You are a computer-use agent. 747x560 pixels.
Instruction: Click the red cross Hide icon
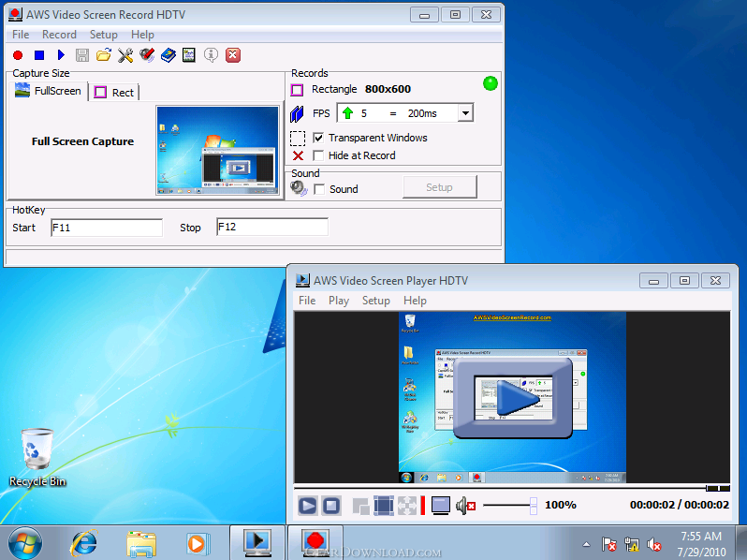pyautogui.click(x=299, y=155)
